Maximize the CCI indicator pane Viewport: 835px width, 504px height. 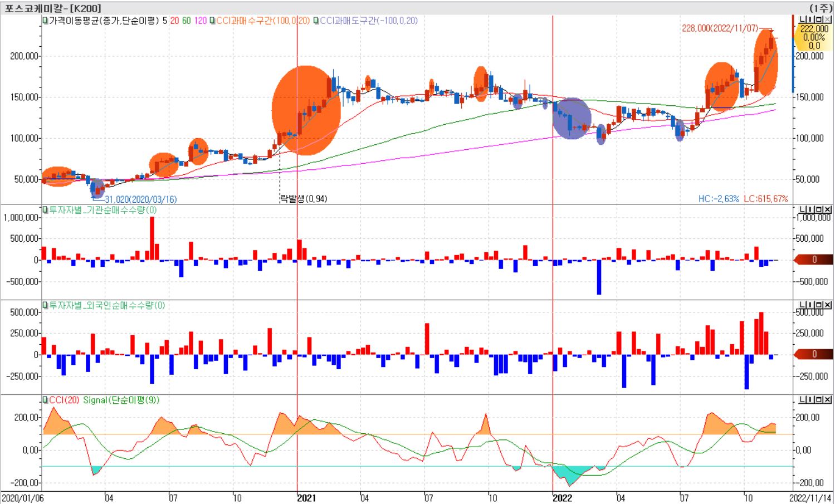click(x=819, y=399)
